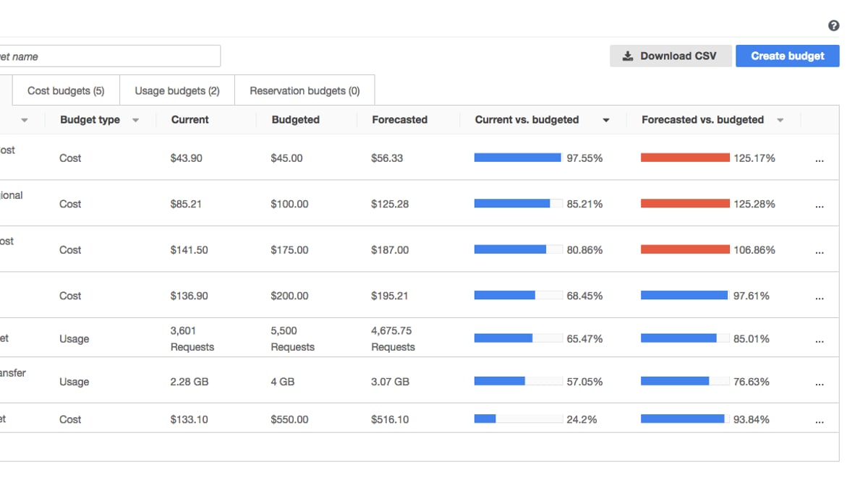Viewport: 868px width, 488px height.
Task: Click the blue 85.01% forecasted bar
Action: pyautogui.click(x=685, y=338)
